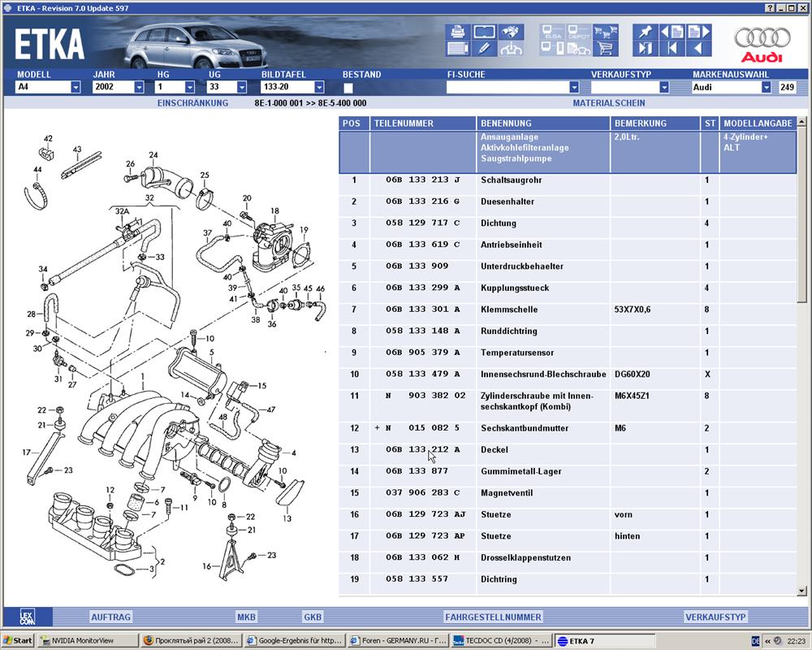Viewport: 812px width, 650px height.
Task: Click the help question mark in title bar
Action: 770,8
